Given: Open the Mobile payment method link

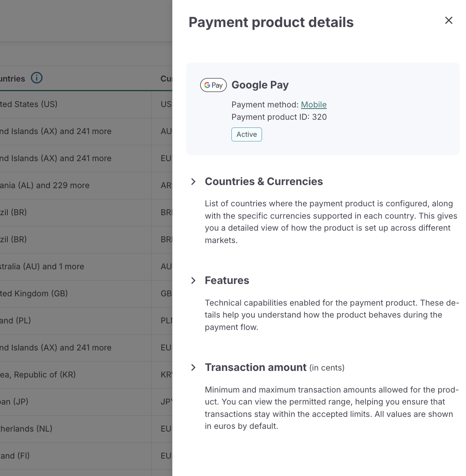Looking at the screenshot, I should (313, 104).
